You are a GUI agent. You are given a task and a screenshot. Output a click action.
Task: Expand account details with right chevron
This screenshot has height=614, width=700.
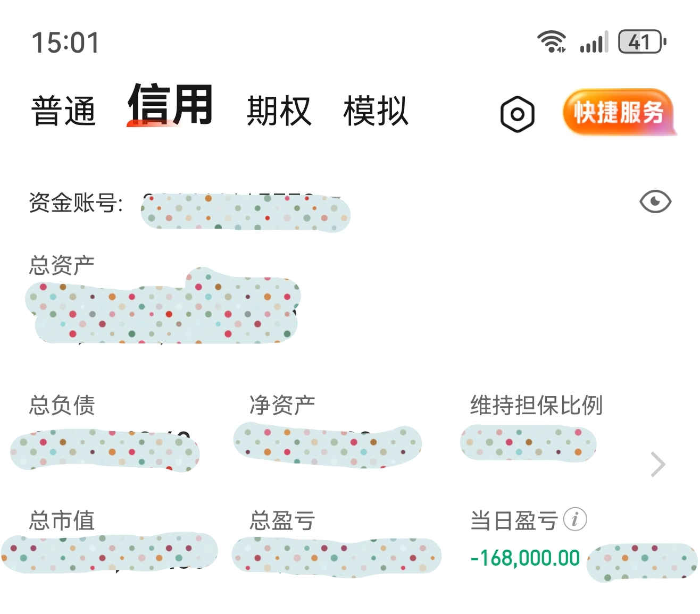coord(658,465)
